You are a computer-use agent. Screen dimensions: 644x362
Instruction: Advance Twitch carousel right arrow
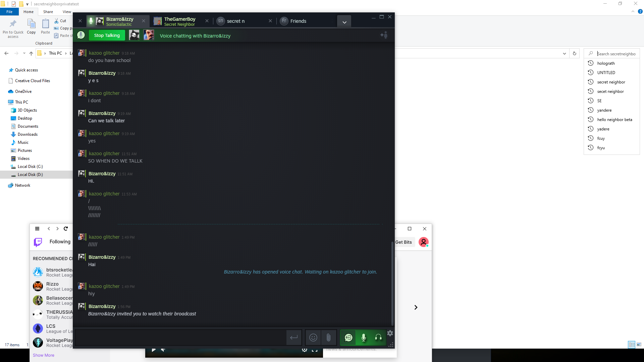pyautogui.click(x=416, y=307)
